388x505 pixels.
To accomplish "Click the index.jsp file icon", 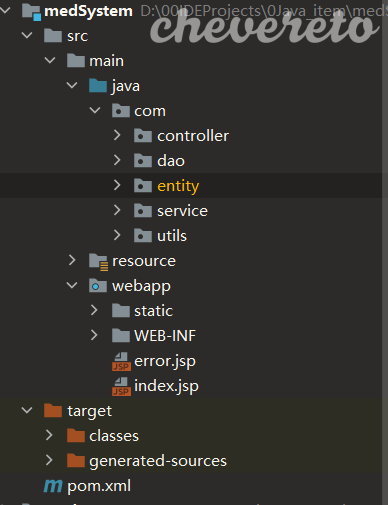I will [121, 387].
